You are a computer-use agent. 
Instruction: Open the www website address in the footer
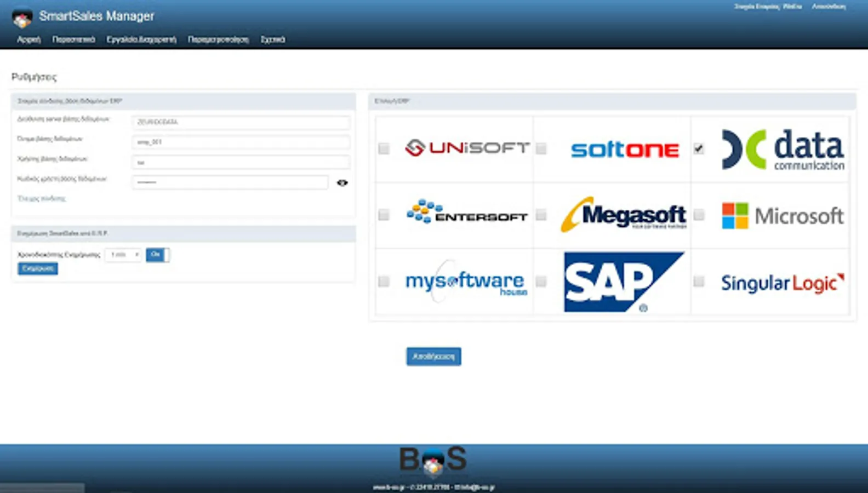pyautogui.click(x=390, y=487)
